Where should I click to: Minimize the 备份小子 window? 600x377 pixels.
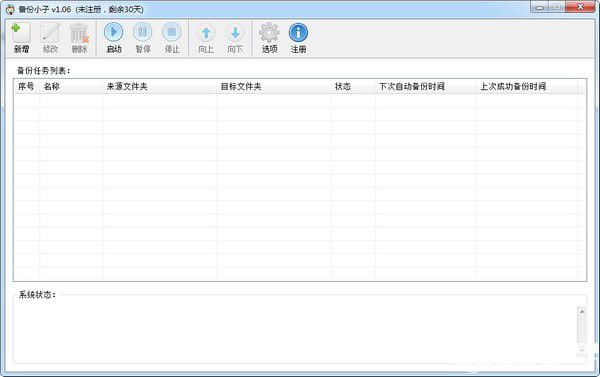click(x=540, y=7)
